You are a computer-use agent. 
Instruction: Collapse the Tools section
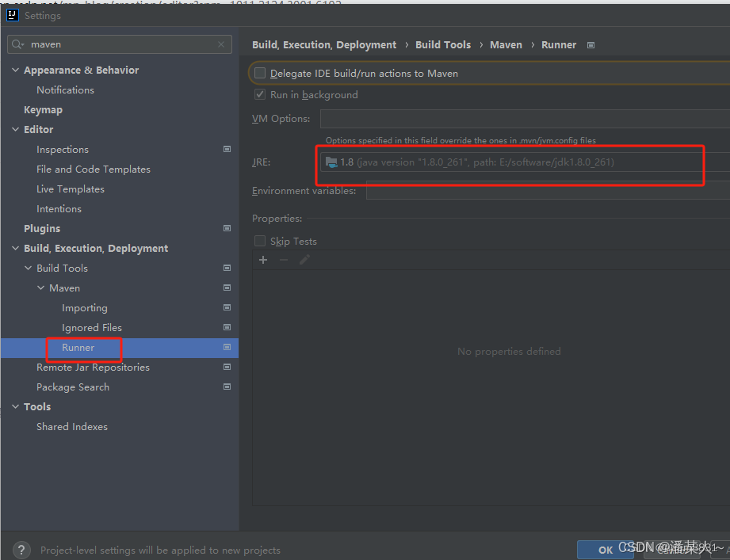tap(15, 406)
